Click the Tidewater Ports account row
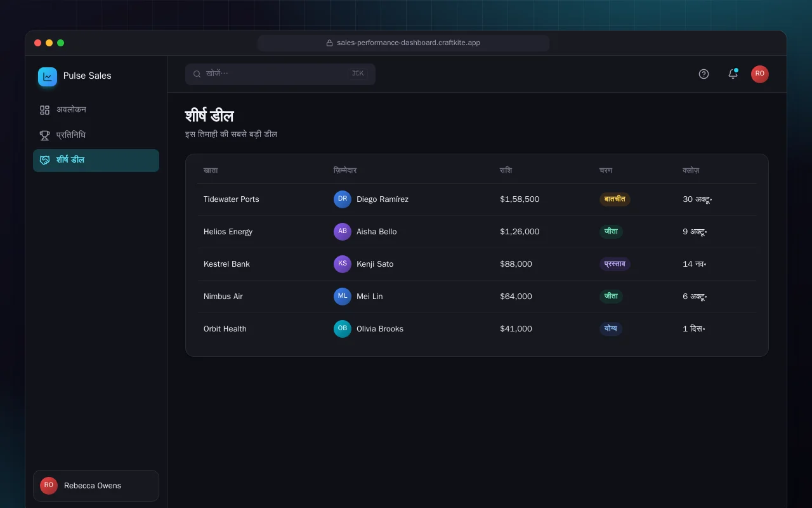 [x=476, y=199]
